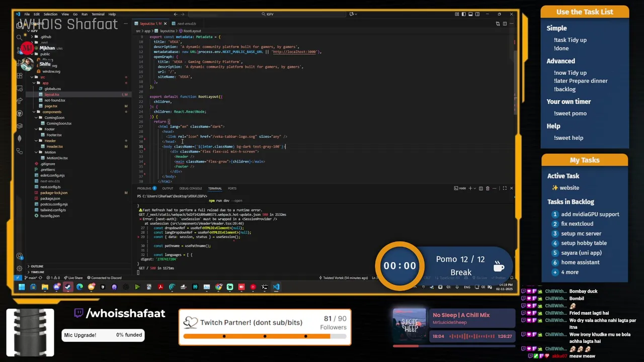
Task: Open Explorer panel More Actions ellipsis
Action: 126,24
